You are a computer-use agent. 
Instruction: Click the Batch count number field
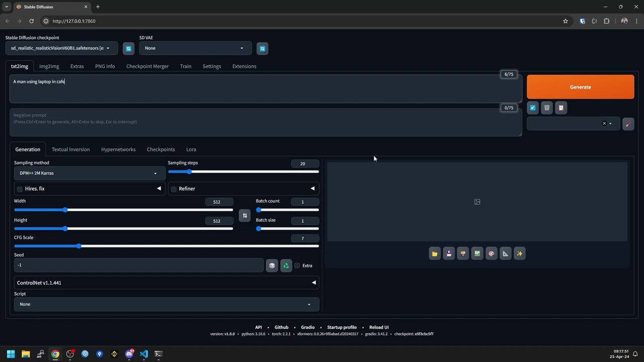click(x=305, y=202)
